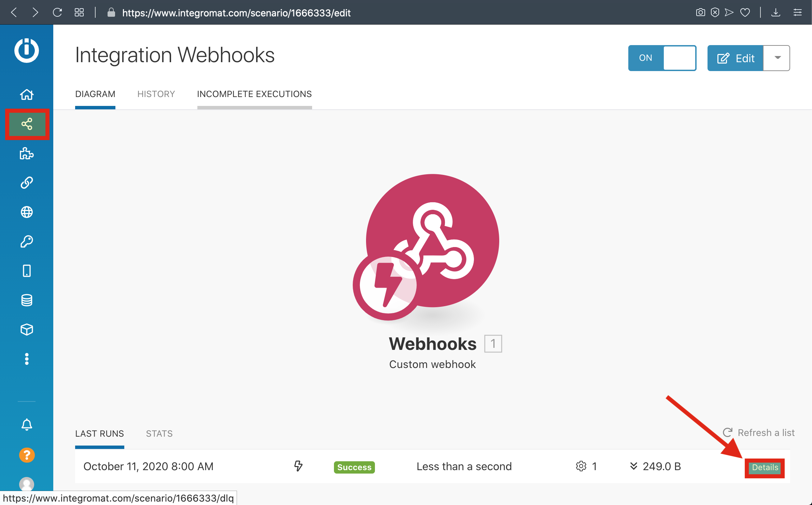Click the Edit button
Viewport: 812px width, 505px height.
pyautogui.click(x=735, y=58)
